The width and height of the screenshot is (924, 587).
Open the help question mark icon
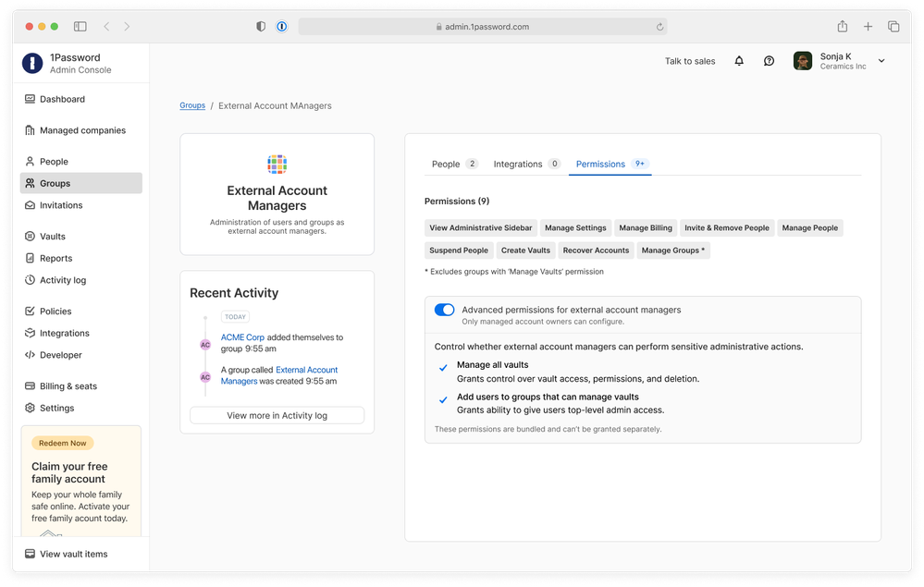[x=769, y=61]
